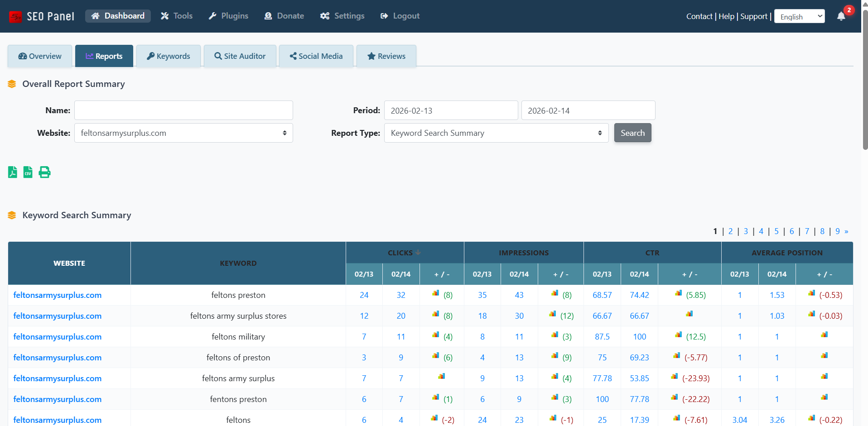Export keyword data as CSV
Image resolution: width=868 pixels, height=426 pixels.
28,172
